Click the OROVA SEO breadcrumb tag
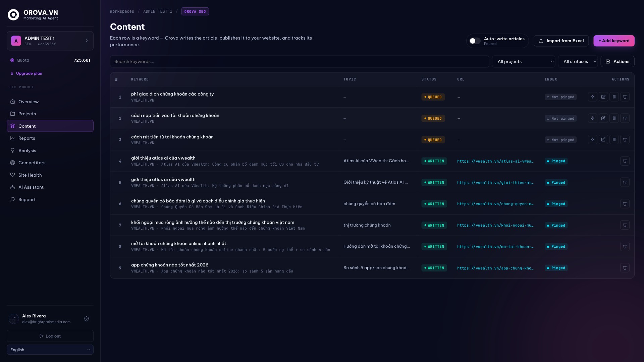 [x=195, y=11]
